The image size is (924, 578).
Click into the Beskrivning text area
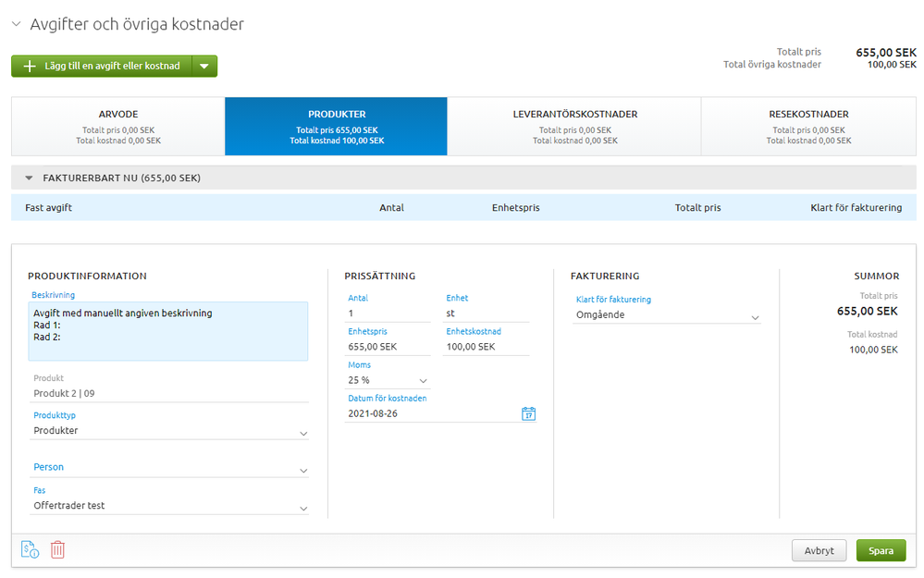pos(168,331)
